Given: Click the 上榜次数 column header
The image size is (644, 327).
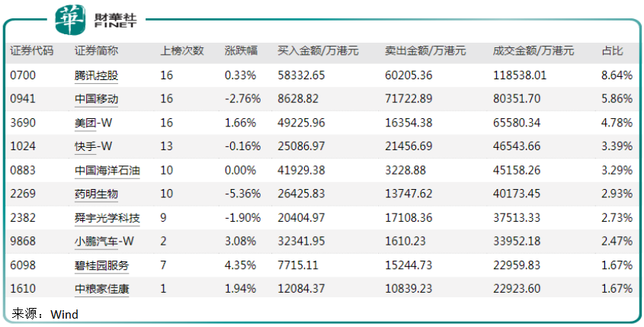Looking at the screenshot, I should [x=182, y=51].
